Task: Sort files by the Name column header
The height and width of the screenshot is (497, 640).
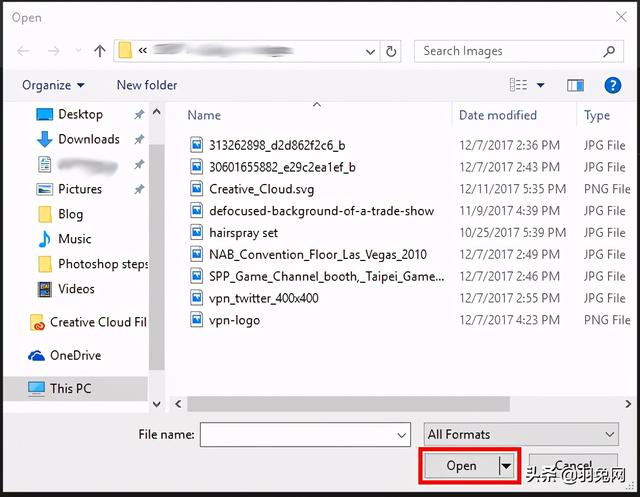Action: click(x=204, y=115)
